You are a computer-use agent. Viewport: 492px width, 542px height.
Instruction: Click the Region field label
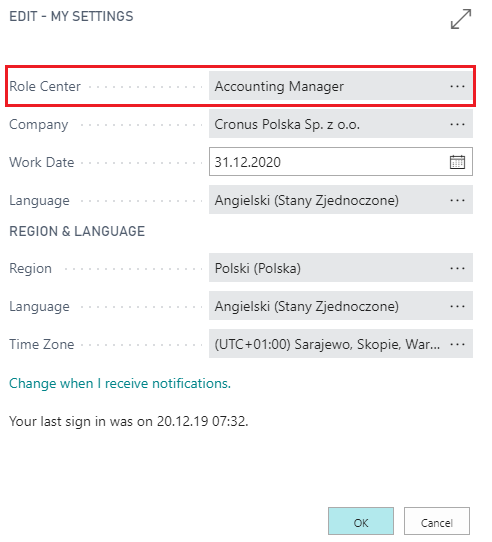point(30,269)
